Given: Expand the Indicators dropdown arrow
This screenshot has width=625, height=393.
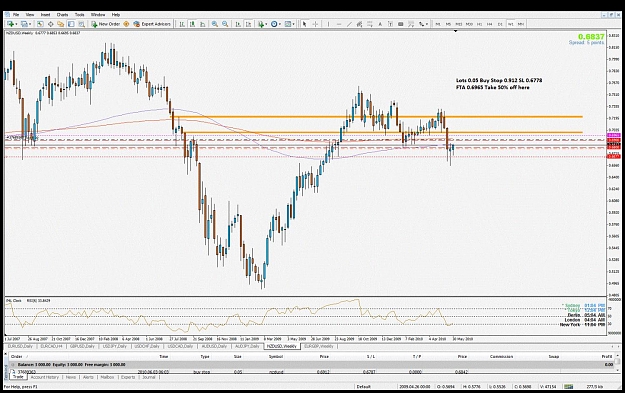Looking at the screenshot, I should (x=266, y=24).
